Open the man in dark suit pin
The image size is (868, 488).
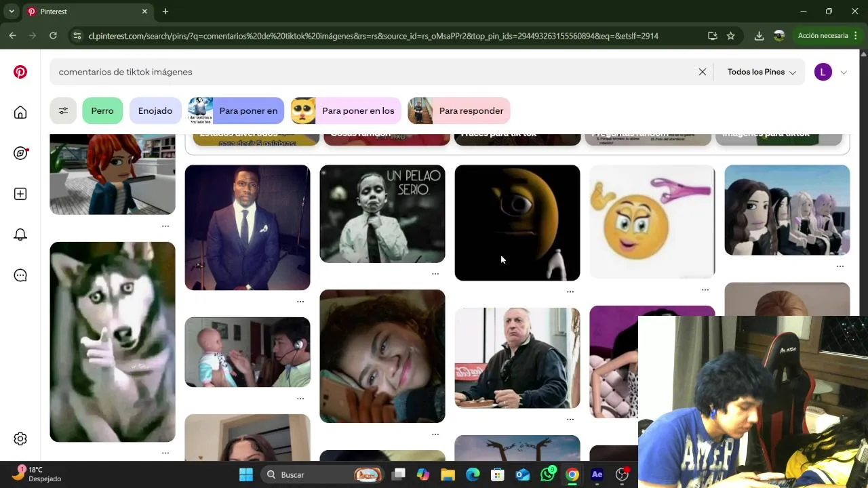[x=248, y=228]
